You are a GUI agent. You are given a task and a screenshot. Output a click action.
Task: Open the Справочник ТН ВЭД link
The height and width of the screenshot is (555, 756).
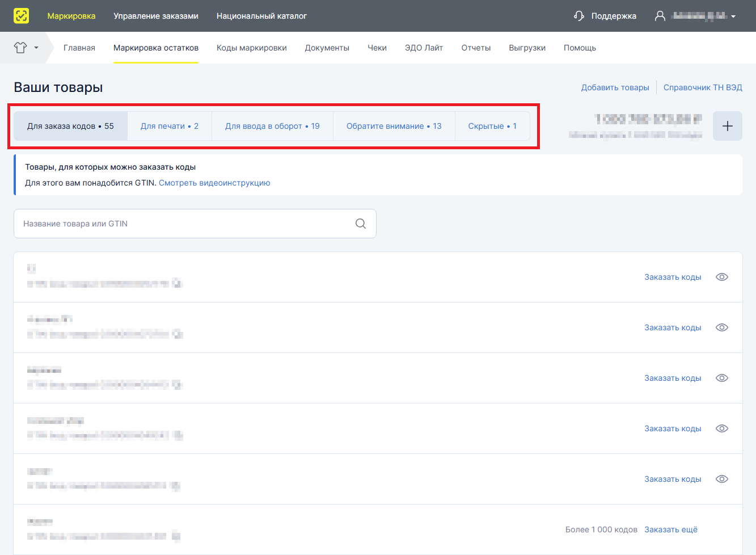coord(703,87)
